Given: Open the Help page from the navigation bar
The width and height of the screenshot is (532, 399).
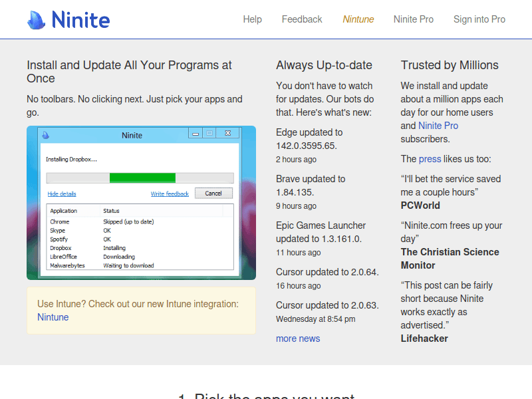Looking at the screenshot, I should 253,19.
